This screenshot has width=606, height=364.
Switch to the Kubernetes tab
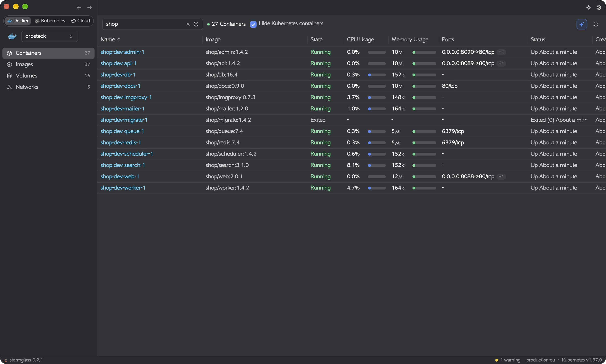click(50, 21)
